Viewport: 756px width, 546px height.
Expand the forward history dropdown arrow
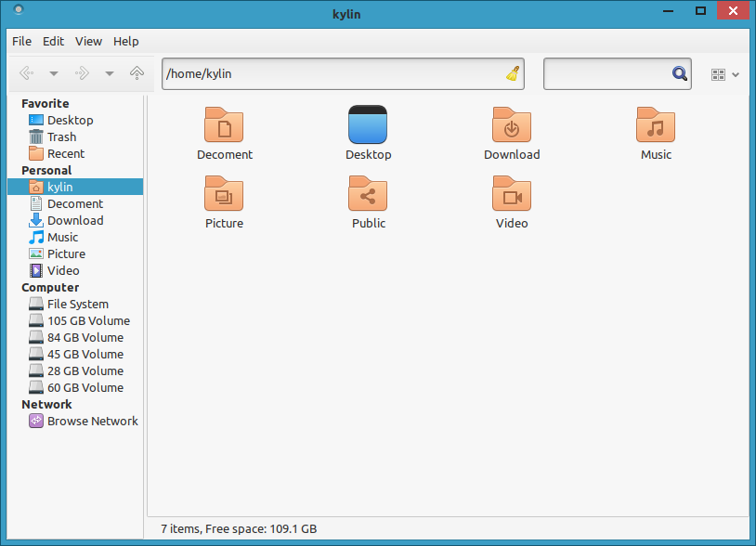(110, 73)
